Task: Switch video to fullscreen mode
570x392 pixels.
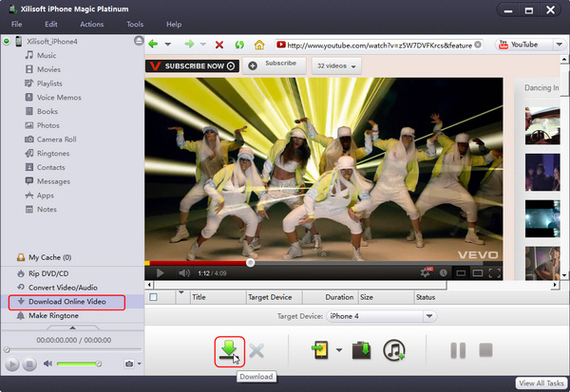Action: pos(495,272)
